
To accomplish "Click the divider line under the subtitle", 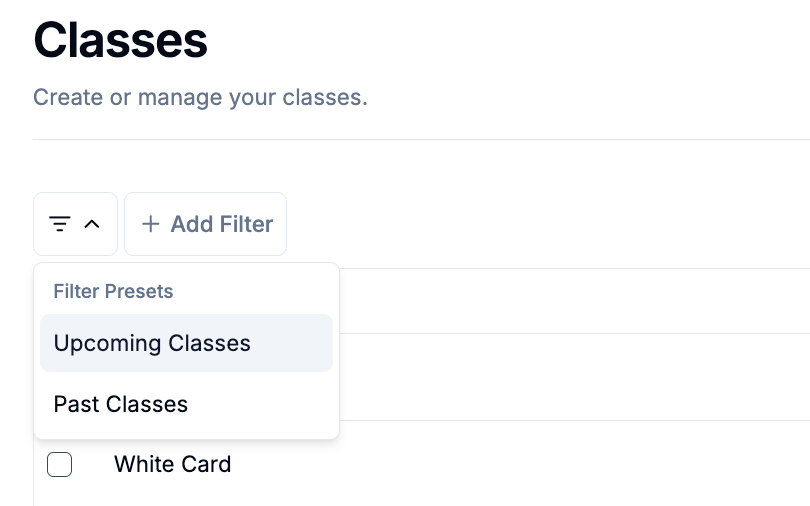I will (422, 139).
